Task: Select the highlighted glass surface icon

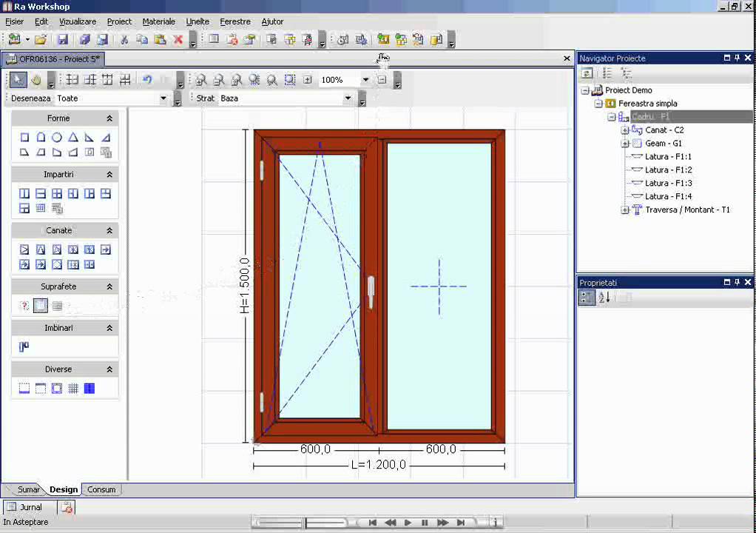Action: coord(41,305)
